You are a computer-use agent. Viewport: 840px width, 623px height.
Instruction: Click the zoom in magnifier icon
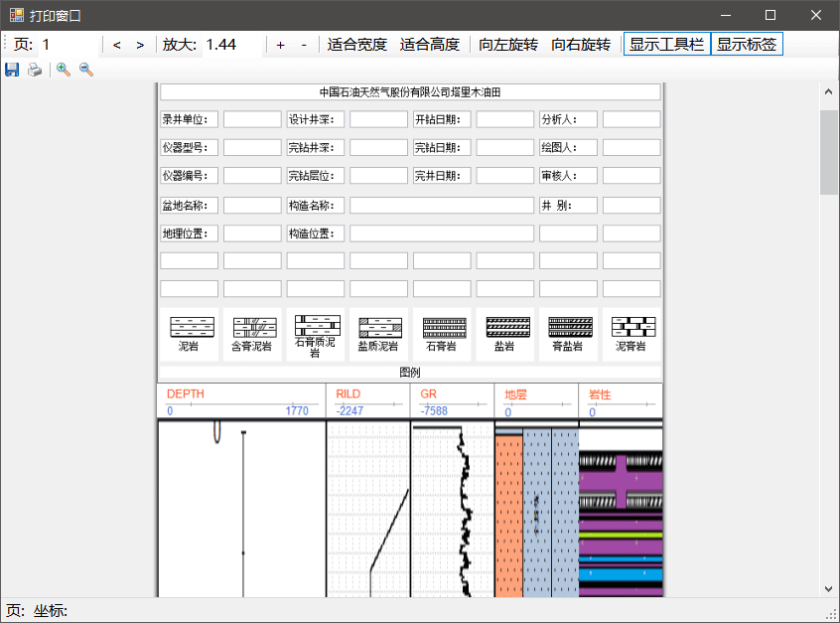tap(63, 70)
